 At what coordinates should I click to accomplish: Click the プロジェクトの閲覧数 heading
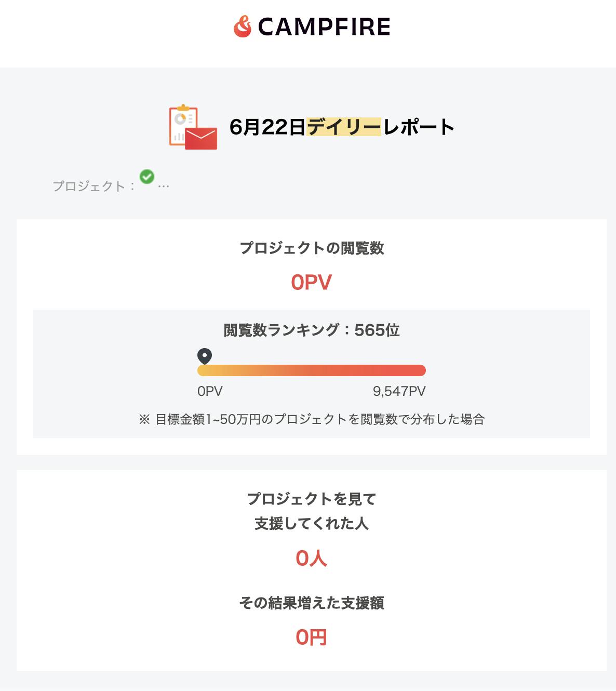click(312, 248)
